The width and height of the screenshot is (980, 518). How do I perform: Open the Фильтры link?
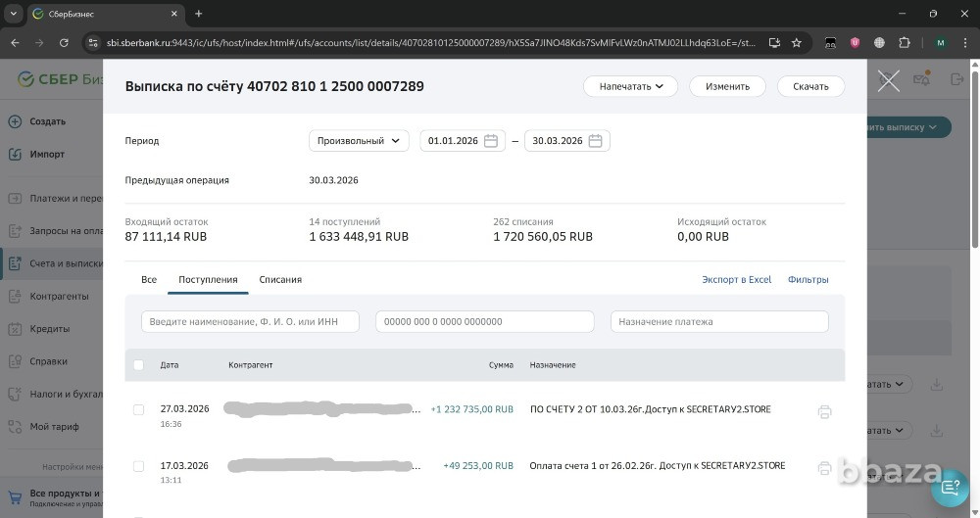[x=808, y=280]
